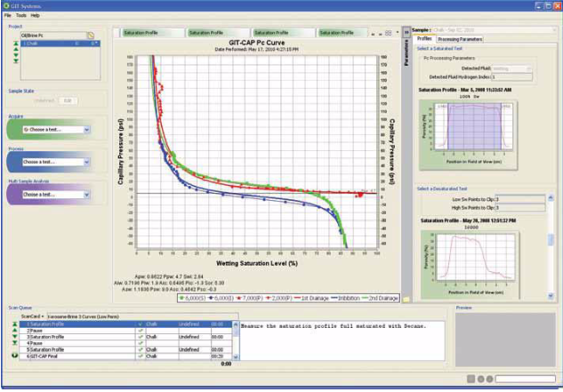Toggle the 7,000(P) legend entry
Screen dimensions: 563x392
[x=250, y=299]
